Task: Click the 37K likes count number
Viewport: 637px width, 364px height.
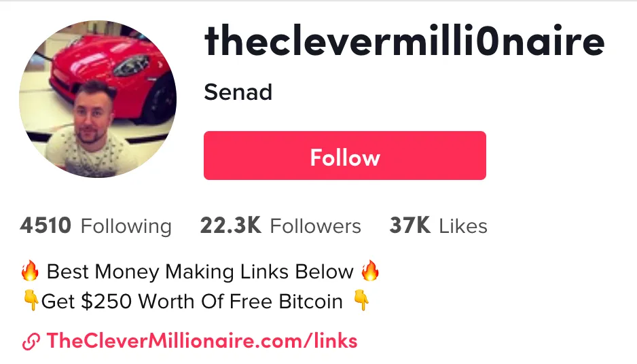Action: pyautogui.click(x=409, y=225)
